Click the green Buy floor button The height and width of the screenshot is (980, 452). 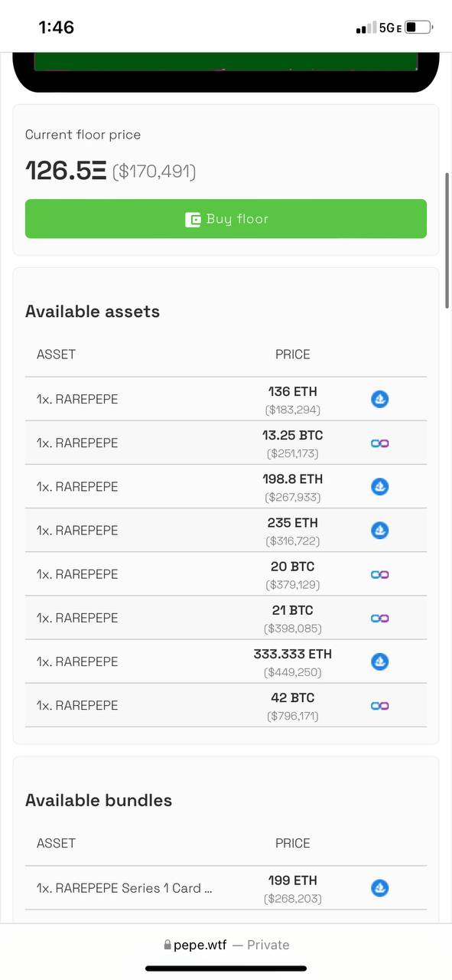click(x=226, y=219)
